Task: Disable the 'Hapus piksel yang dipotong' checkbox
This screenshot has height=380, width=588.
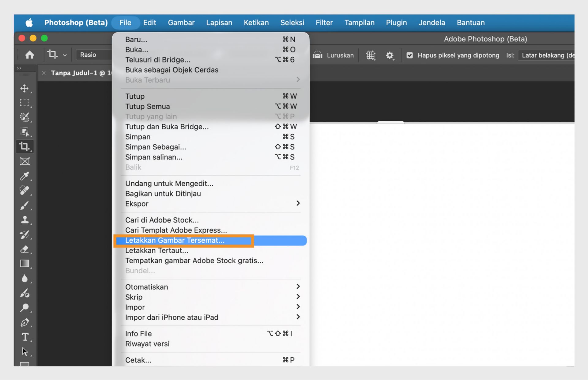Action: coord(409,55)
